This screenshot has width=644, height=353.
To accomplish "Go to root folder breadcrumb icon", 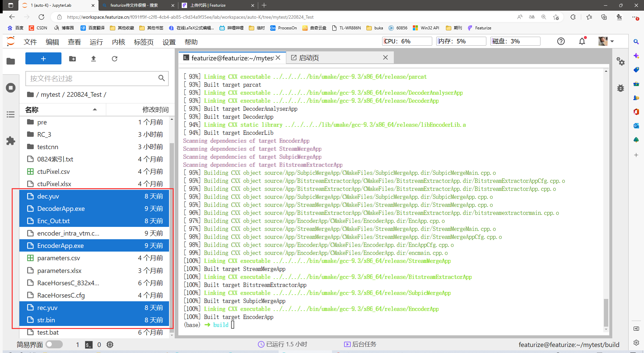I will (30, 94).
